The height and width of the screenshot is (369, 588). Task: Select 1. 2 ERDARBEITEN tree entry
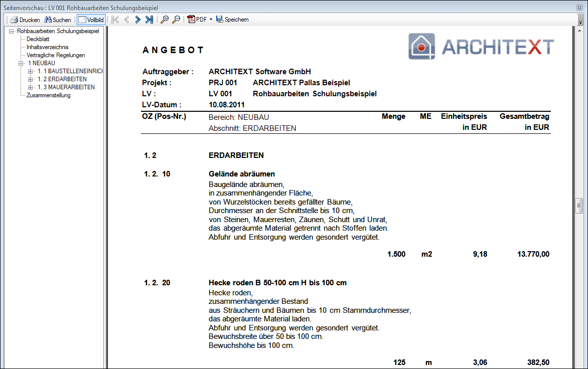(62, 79)
